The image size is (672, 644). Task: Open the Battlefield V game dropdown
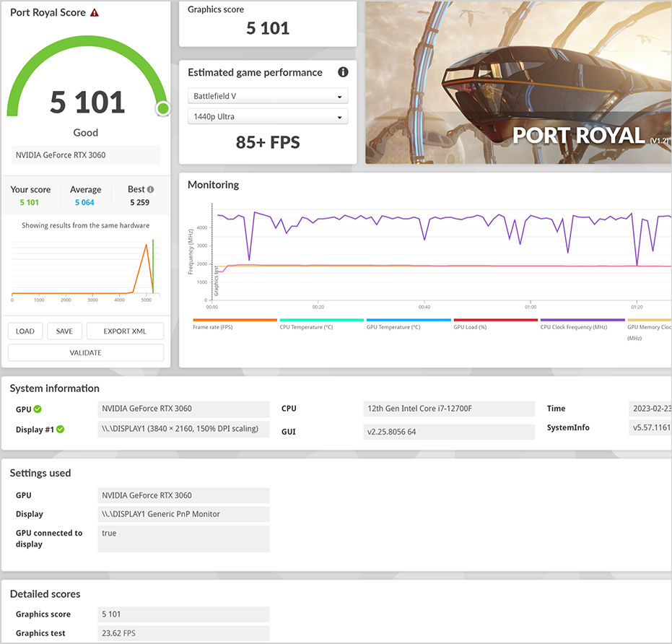(x=267, y=97)
